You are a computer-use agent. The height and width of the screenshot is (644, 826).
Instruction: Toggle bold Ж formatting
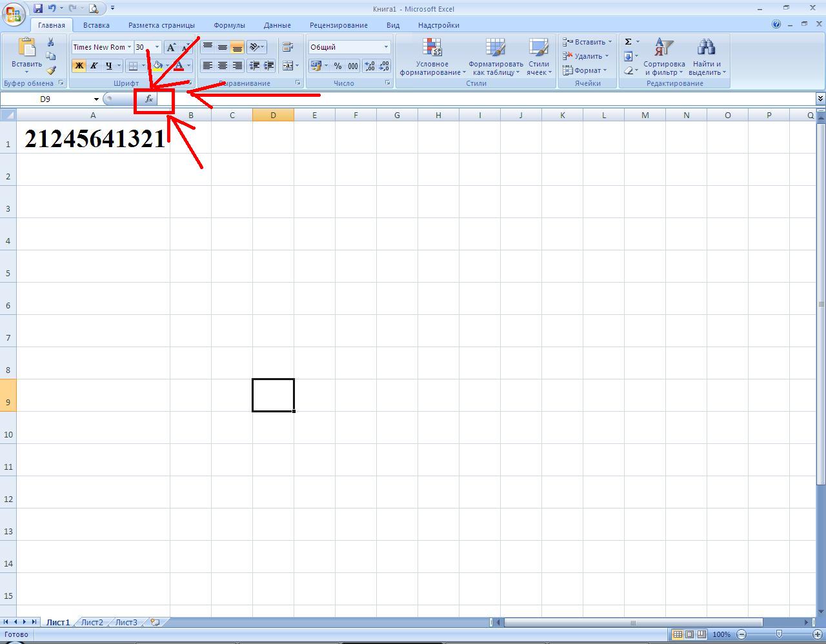tap(79, 66)
